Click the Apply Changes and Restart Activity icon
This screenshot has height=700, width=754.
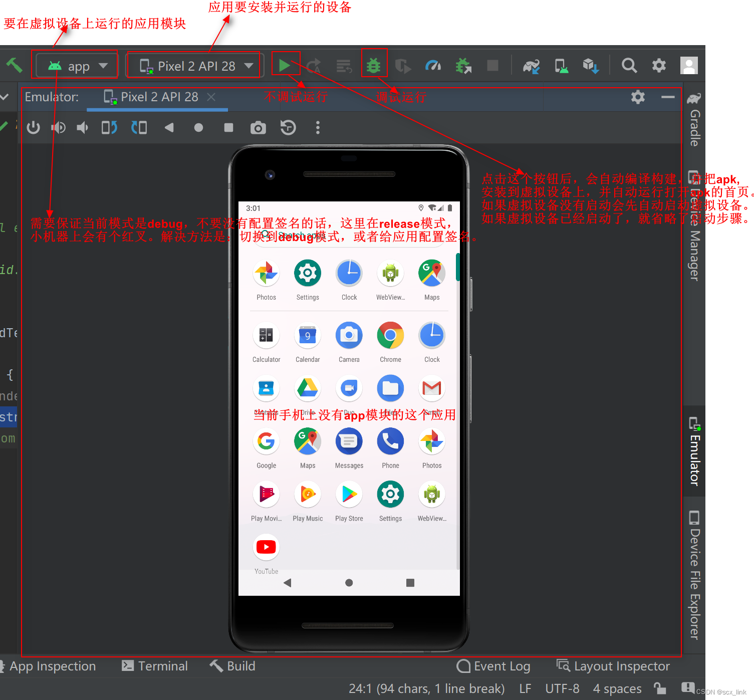click(x=314, y=66)
